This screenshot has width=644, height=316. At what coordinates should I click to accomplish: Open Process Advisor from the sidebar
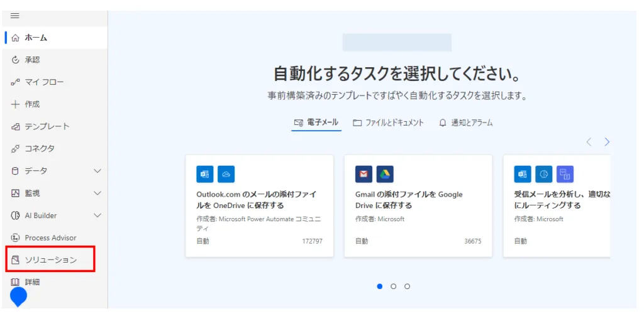[50, 237]
